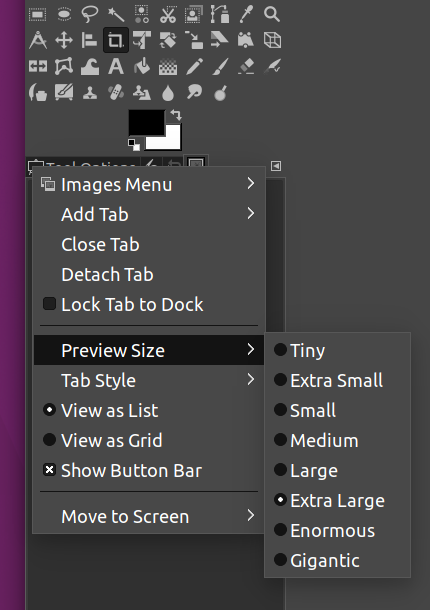Select the Bucket Fill tool
This screenshot has width=430, height=610.
pos(142,67)
